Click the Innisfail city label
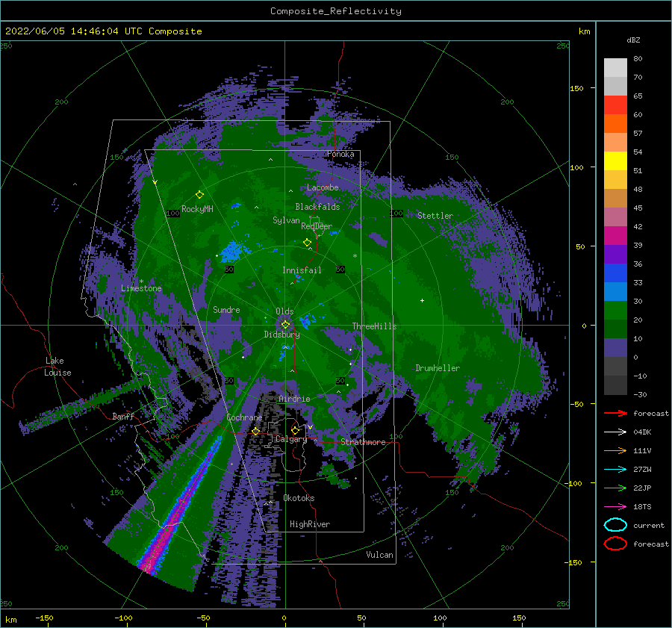The width and height of the screenshot is (672, 628). 302,270
